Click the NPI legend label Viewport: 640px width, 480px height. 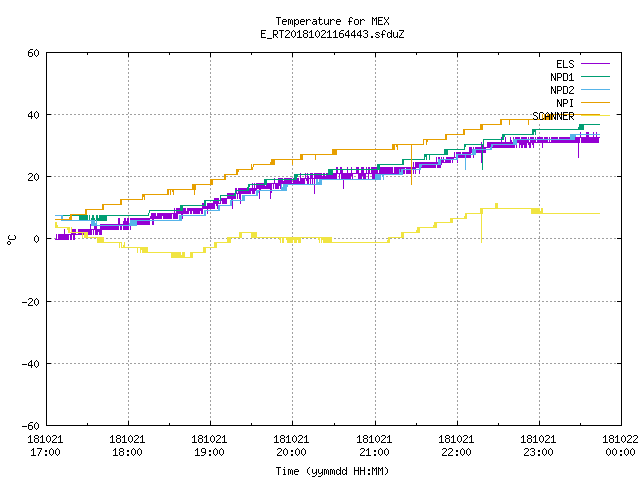565,103
